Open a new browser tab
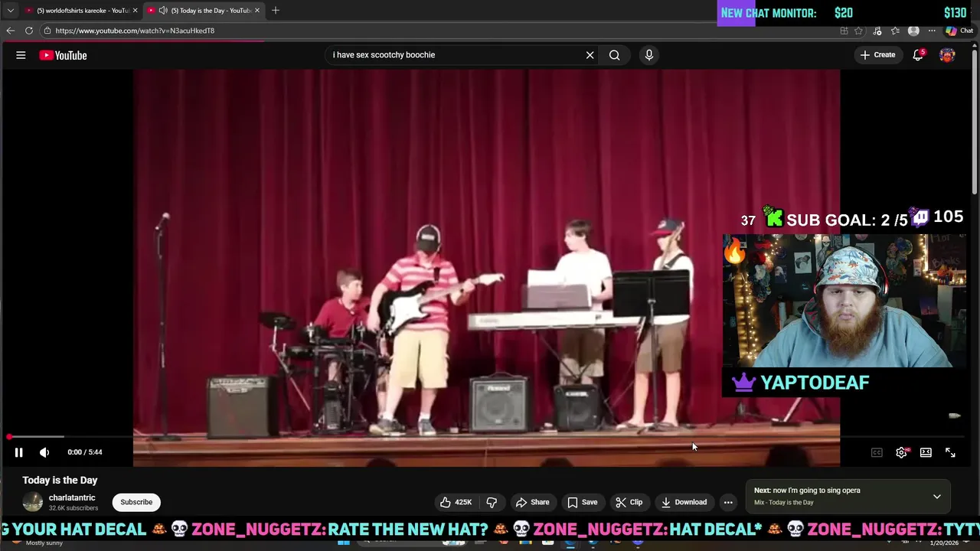The width and height of the screenshot is (980, 551). [x=276, y=11]
